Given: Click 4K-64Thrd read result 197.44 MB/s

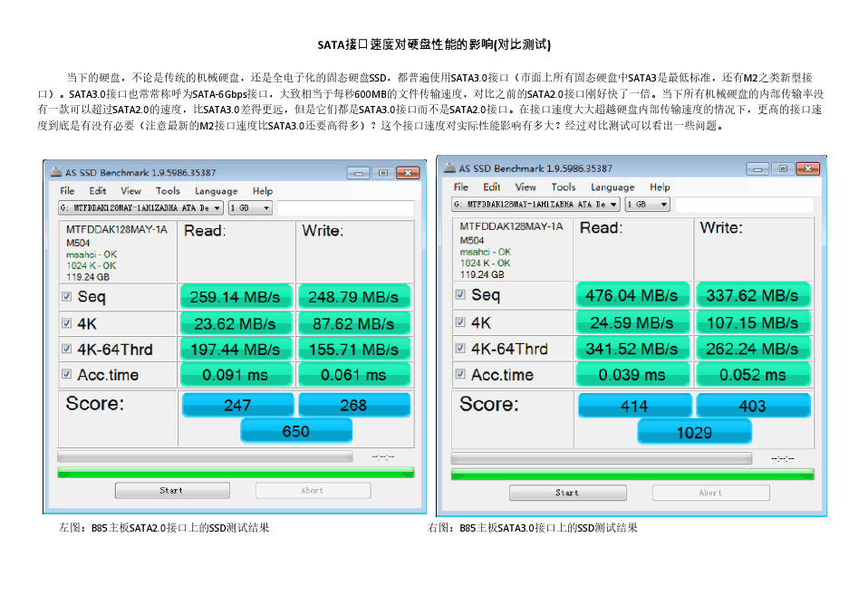Looking at the screenshot, I should coord(236,349).
